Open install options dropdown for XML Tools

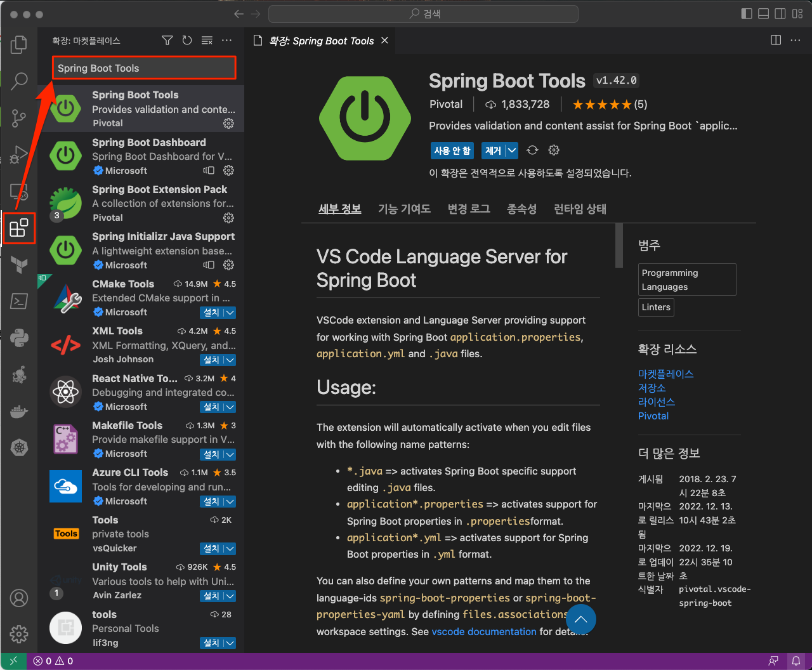(x=232, y=360)
